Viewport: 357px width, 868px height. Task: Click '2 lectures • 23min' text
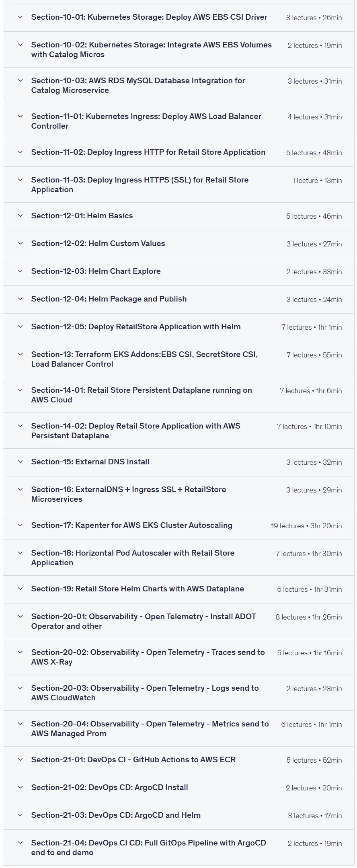tap(314, 689)
